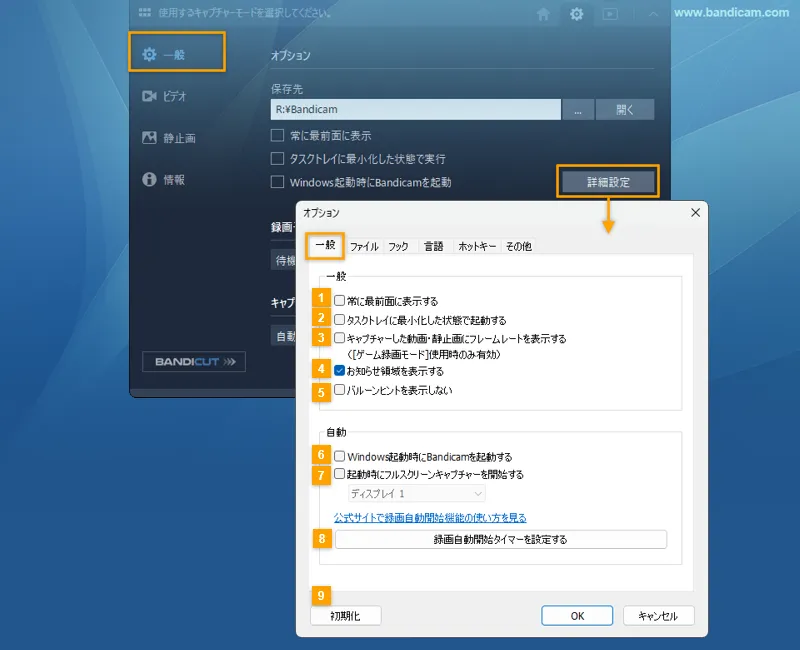
Task: Enable タスクトレイに最小化した状態で起動する checkbox
Action: (339, 320)
